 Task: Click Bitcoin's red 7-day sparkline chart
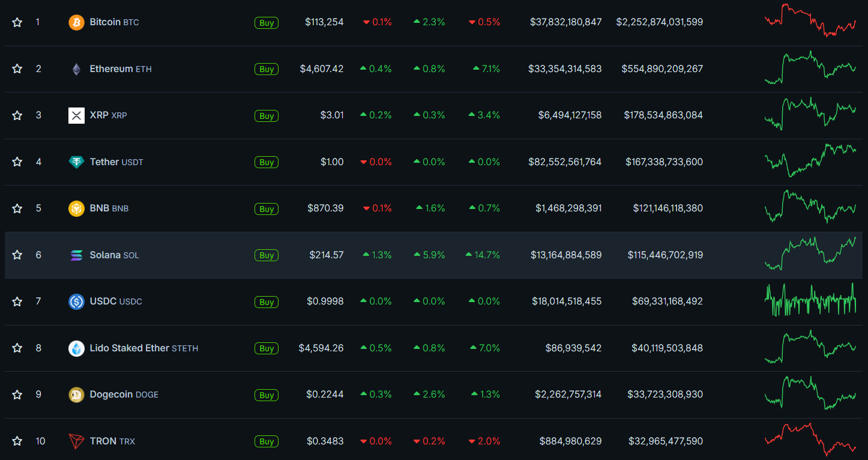pos(810,21)
